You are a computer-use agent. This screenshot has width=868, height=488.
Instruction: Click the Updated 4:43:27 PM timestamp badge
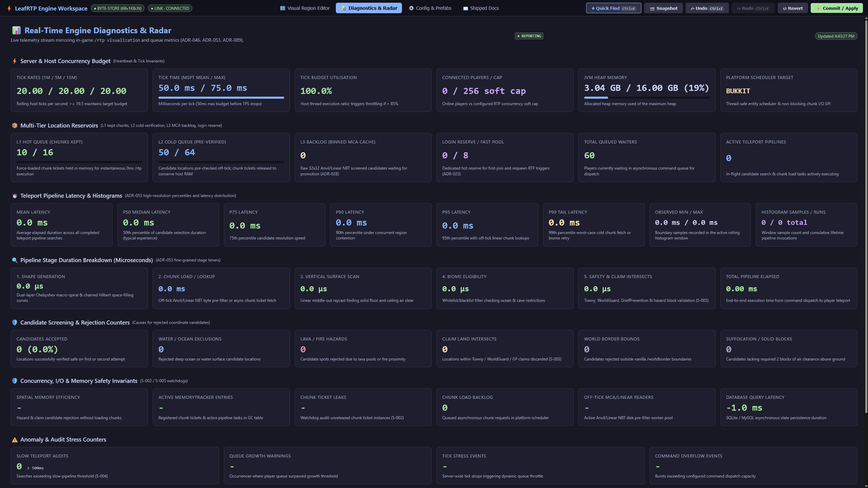coord(836,36)
